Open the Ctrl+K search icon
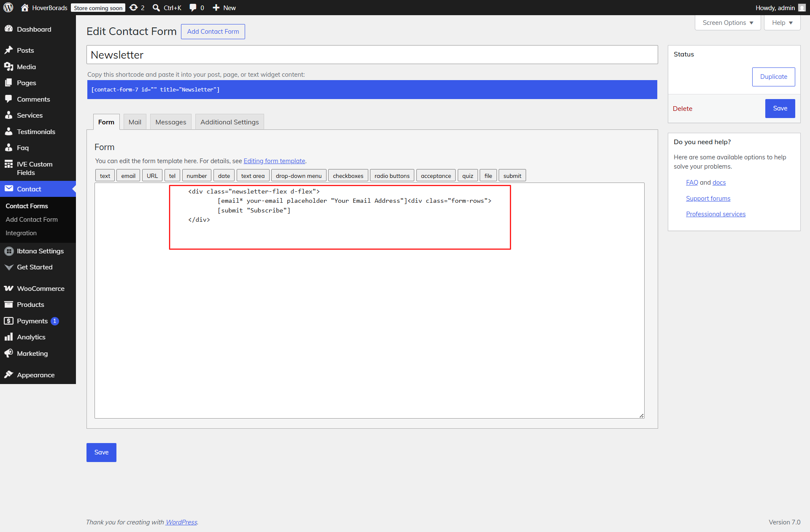Image resolution: width=810 pixels, height=532 pixels. click(156, 8)
